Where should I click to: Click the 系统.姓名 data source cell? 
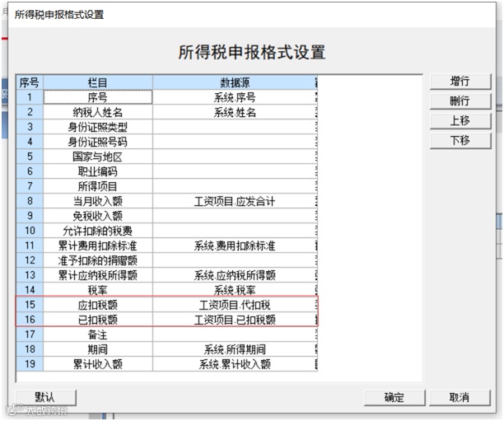(235, 112)
